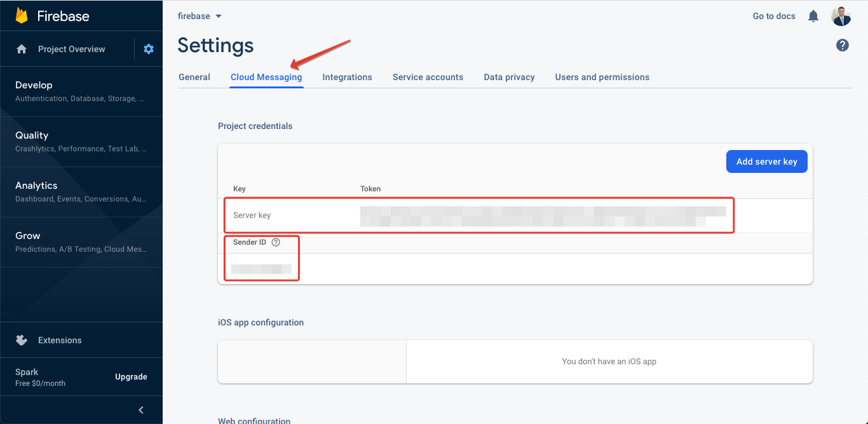Click "You don't have an iOS app" text
The width and height of the screenshot is (868, 424).
click(x=609, y=361)
